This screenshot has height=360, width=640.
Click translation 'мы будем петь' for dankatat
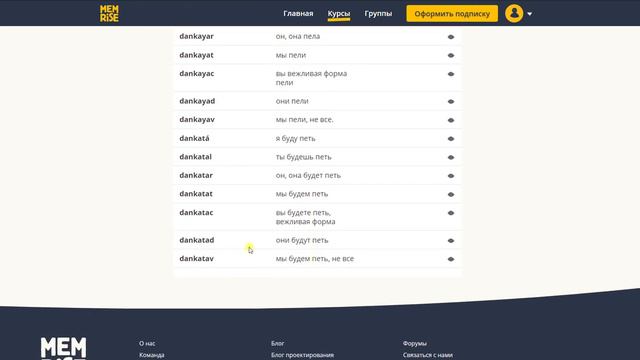(302, 194)
